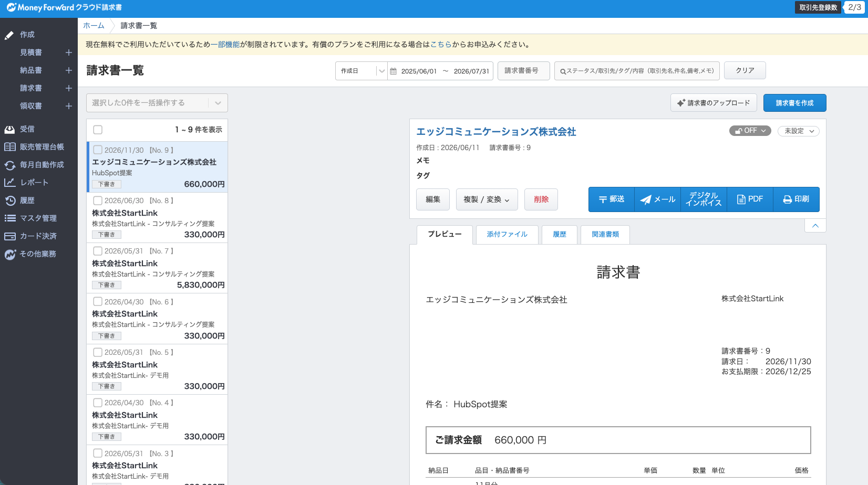Check the box for invoice No. 7
This screenshot has width=868, height=485.
(98, 251)
